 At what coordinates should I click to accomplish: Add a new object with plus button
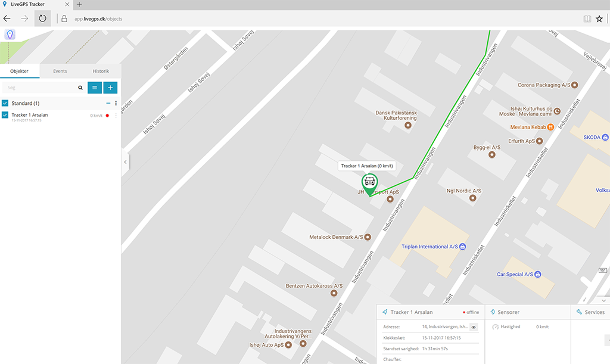(110, 88)
